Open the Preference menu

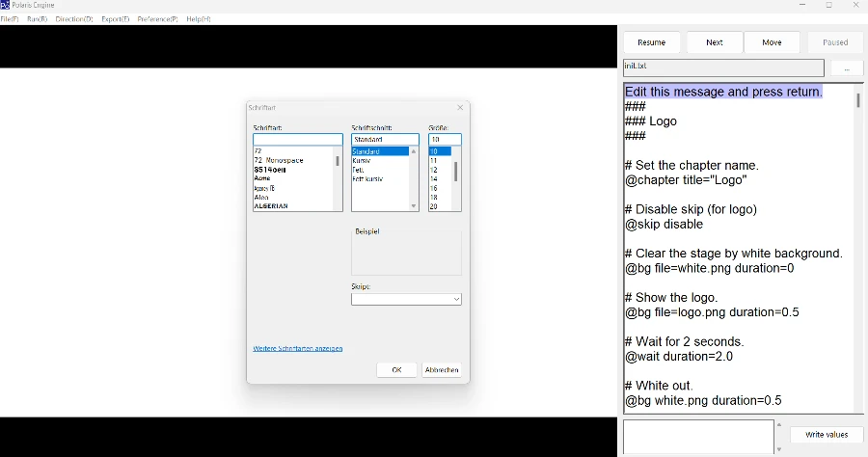(157, 19)
